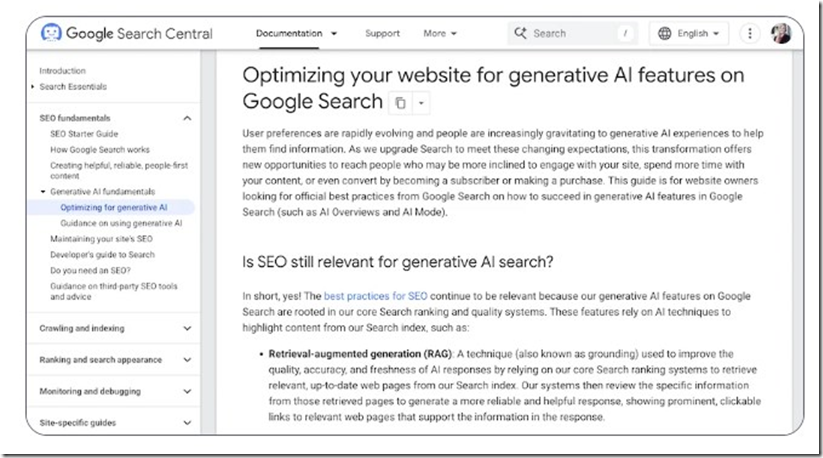823x458 pixels.
Task: Expand the Ranking and search appearance section
Action: [187, 360]
